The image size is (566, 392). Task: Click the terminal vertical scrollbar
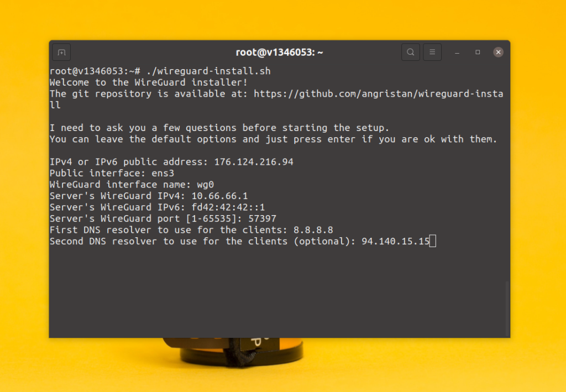tap(507, 309)
